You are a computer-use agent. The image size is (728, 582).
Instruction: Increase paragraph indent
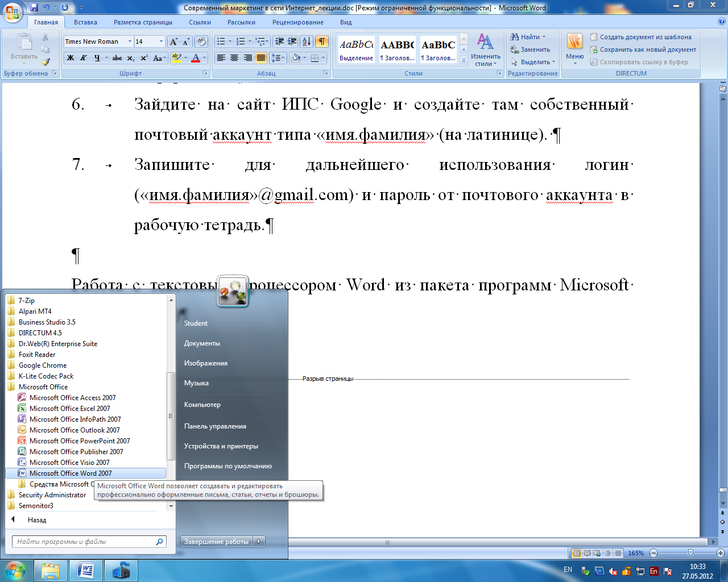292,41
